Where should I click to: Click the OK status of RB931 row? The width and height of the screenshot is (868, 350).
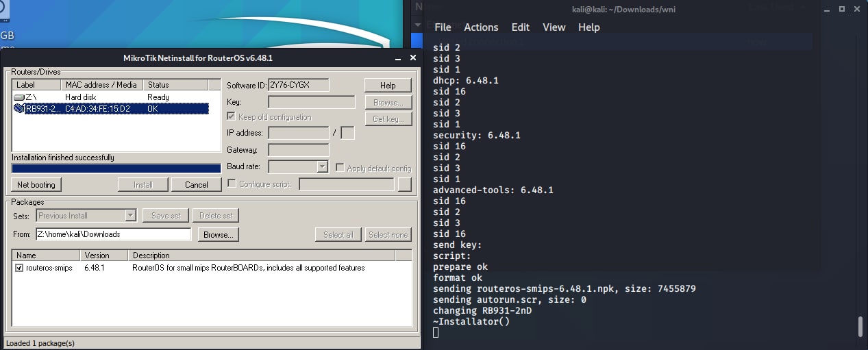click(152, 108)
